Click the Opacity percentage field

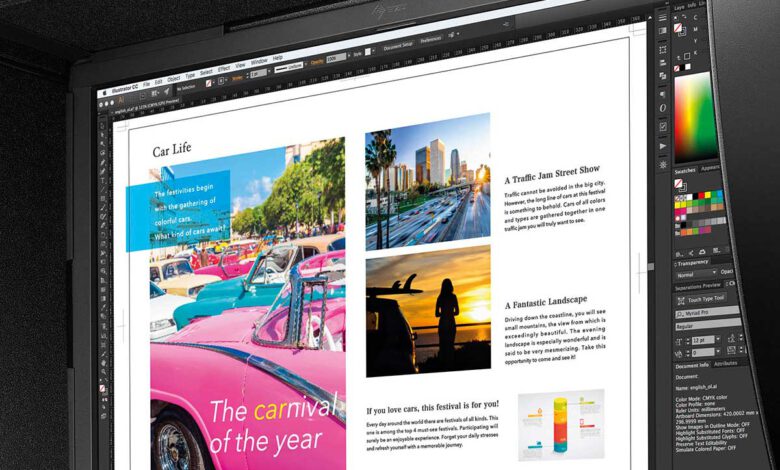point(336,57)
